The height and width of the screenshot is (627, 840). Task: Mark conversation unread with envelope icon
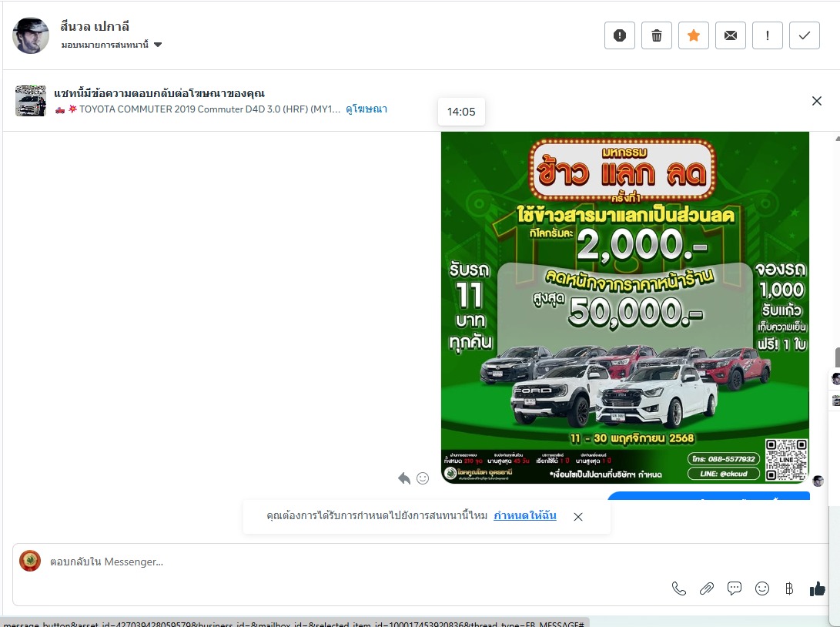[730, 35]
